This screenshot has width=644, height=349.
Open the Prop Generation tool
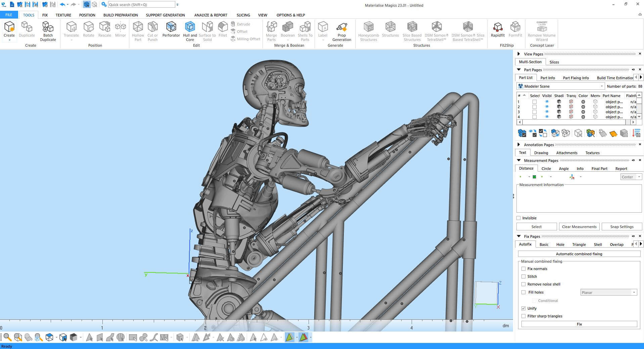(x=341, y=27)
